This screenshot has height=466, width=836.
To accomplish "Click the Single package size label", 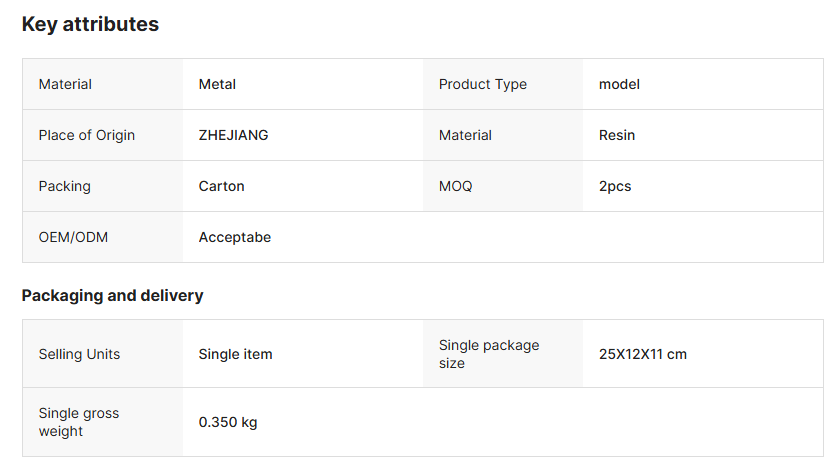I will point(489,354).
